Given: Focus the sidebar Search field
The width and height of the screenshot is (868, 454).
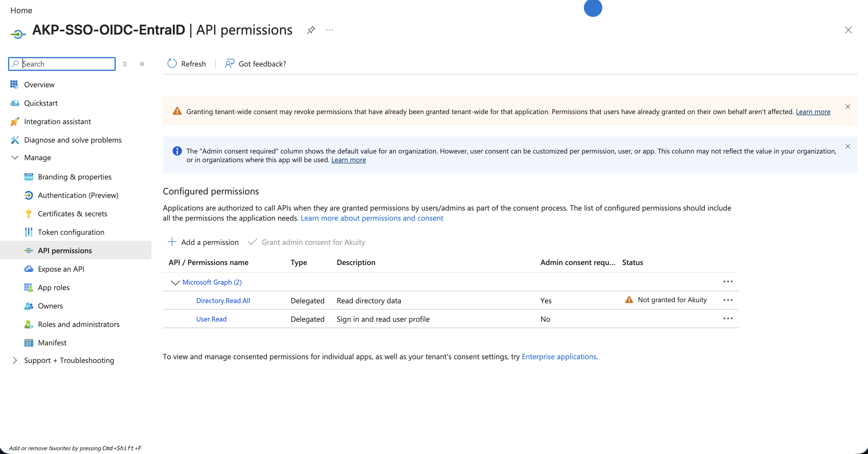Looking at the screenshot, I should click(62, 64).
